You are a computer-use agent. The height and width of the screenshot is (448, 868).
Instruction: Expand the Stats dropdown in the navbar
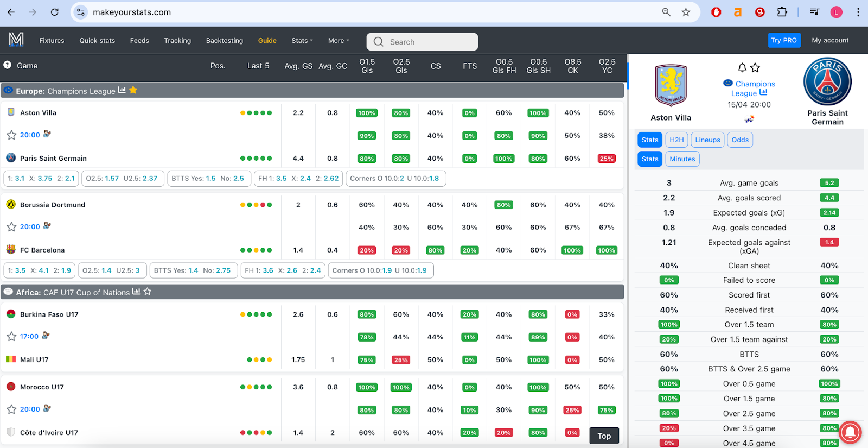302,41
